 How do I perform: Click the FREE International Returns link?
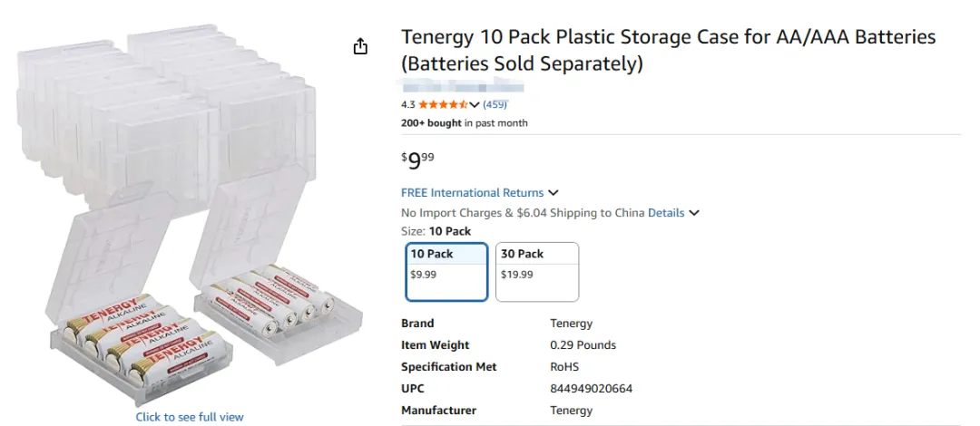coord(472,192)
